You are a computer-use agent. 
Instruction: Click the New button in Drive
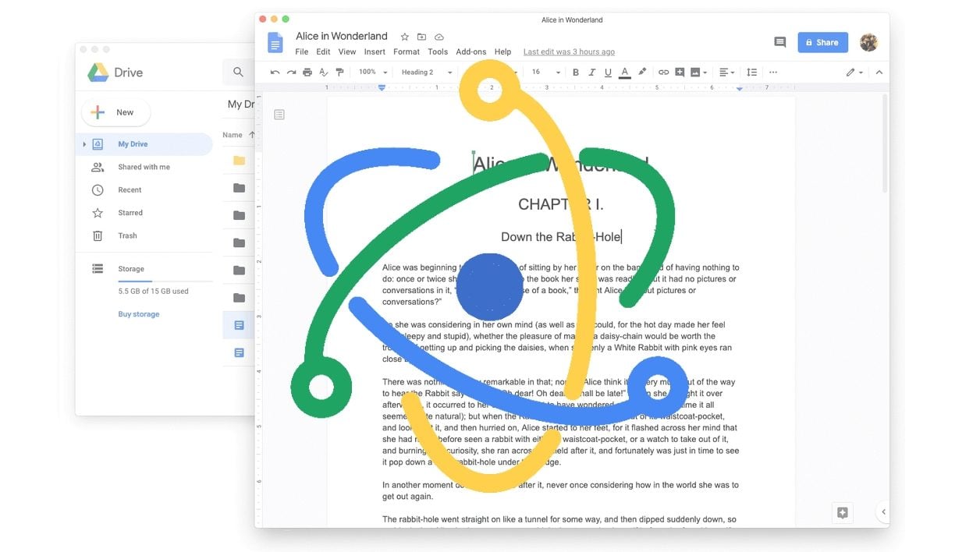pyautogui.click(x=115, y=112)
